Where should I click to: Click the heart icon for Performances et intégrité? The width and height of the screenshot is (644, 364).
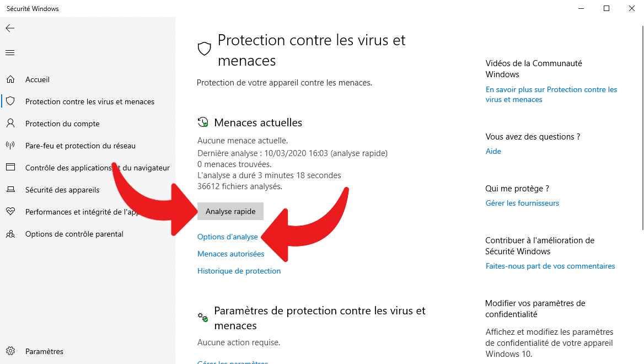[x=10, y=211]
